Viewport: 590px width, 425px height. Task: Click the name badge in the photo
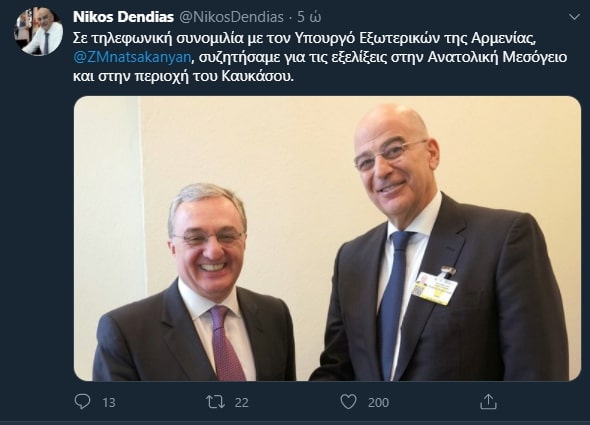click(435, 287)
